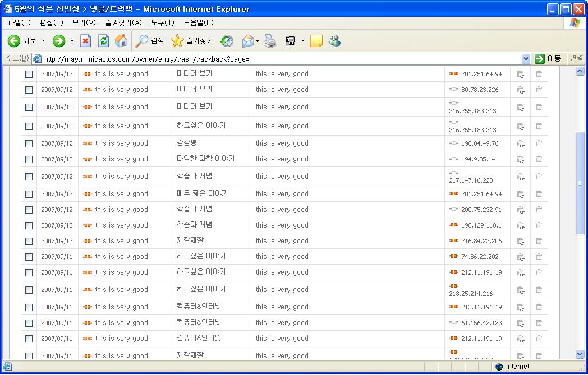The width and height of the screenshot is (588, 375).
Task: Restore the trackback from IP 80.78.23.226
Action: coord(520,90)
